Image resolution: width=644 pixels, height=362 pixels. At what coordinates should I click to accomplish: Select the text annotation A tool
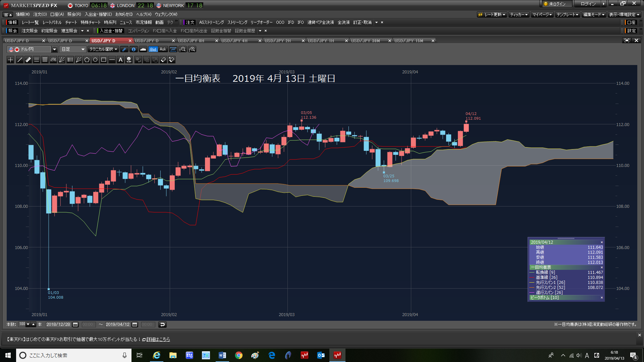(x=120, y=60)
